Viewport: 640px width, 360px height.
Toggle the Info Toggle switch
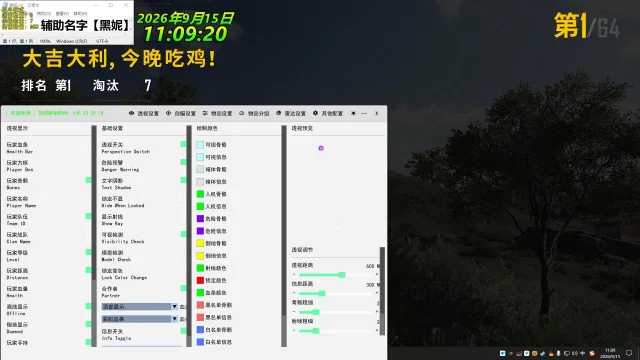pyautogui.click(x=183, y=331)
